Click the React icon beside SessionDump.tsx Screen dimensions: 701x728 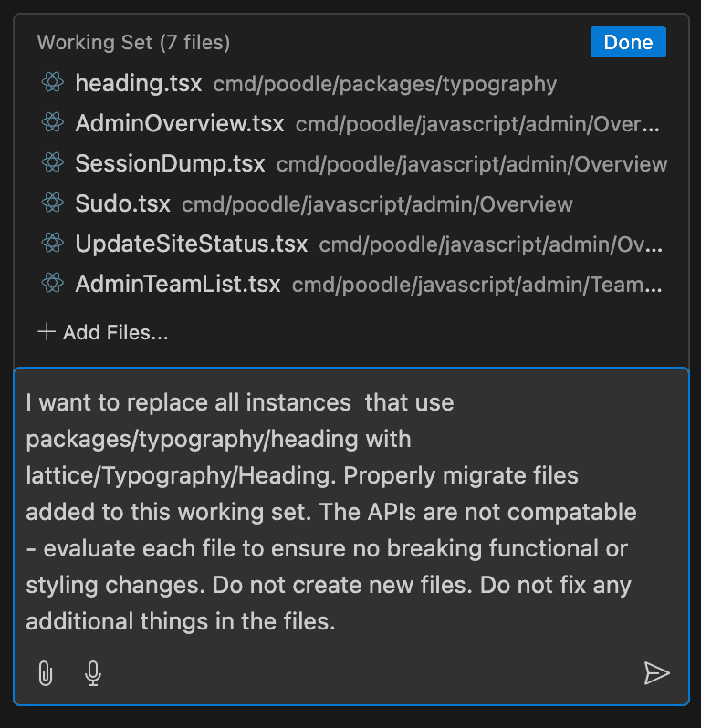[x=53, y=163]
